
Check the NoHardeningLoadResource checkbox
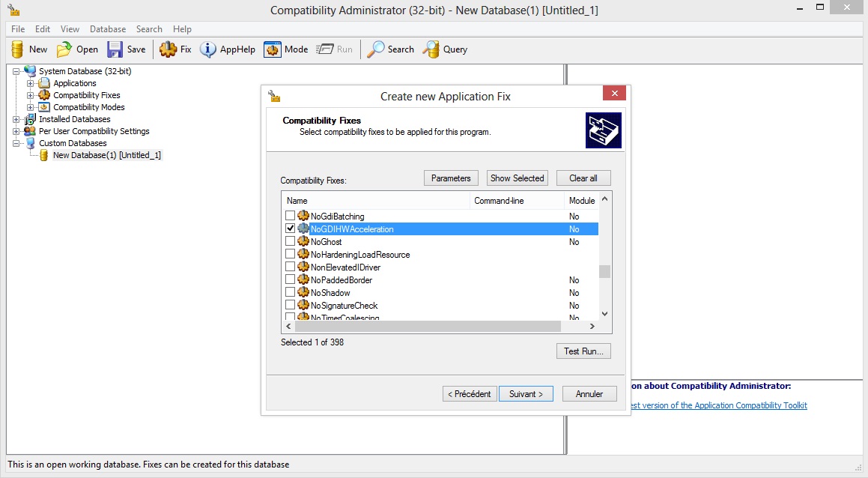290,254
